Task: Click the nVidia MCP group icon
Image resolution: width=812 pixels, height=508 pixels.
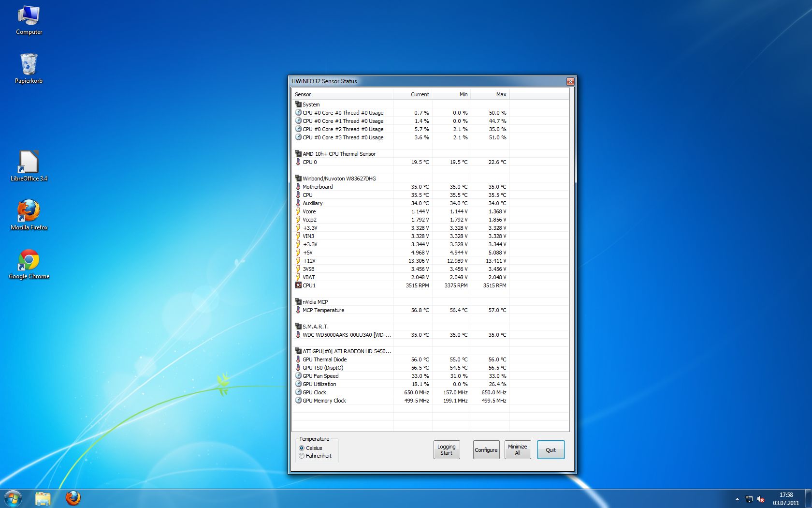Action: [x=298, y=301]
